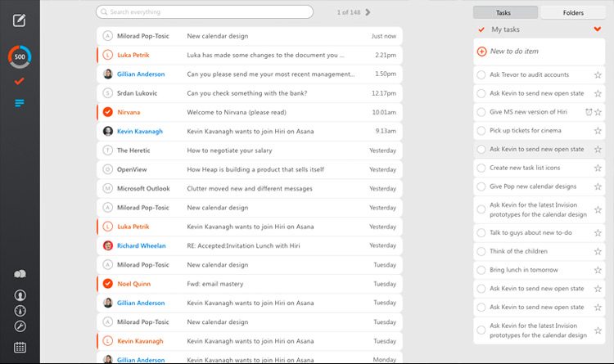This screenshot has width=614, height=364.
Task: Click Kevin Kavanagh's avatar on the 9.13am email
Action: [108, 131]
